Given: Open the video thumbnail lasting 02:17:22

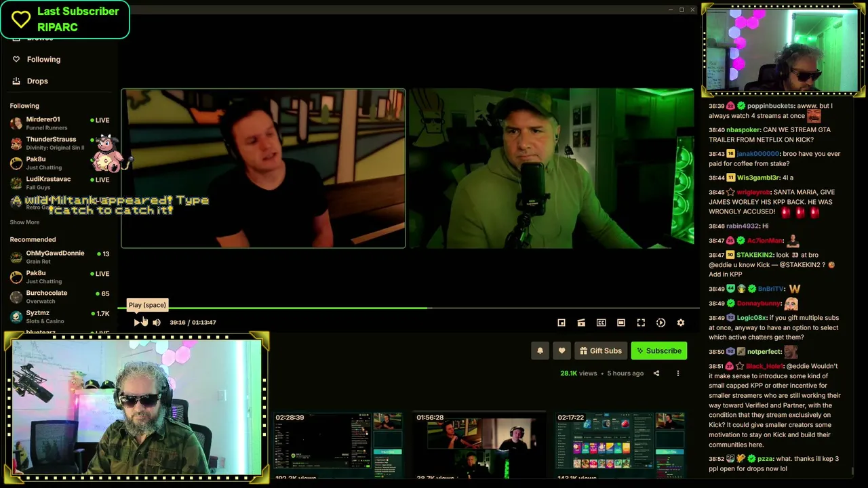Looking at the screenshot, I should pos(620,445).
